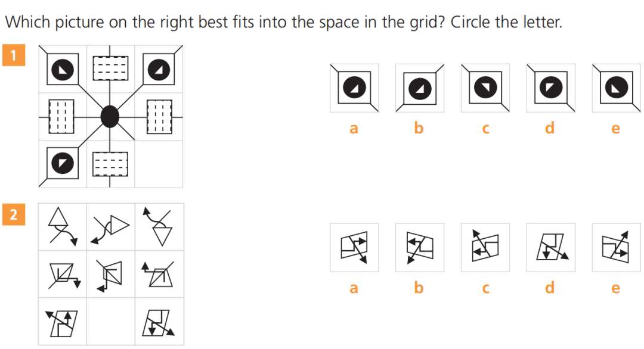Circle orange letter a under question 1 options
The image size is (644, 349).
(x=354, y=128)
